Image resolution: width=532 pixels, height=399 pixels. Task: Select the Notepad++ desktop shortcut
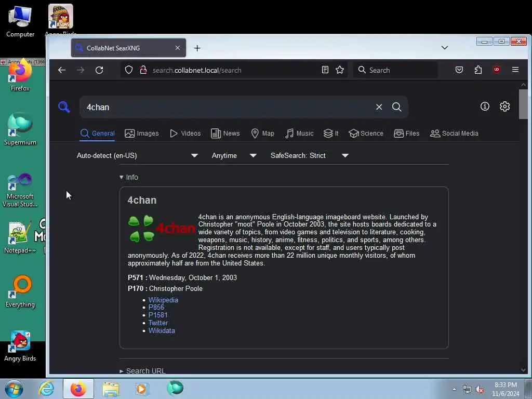20,237
